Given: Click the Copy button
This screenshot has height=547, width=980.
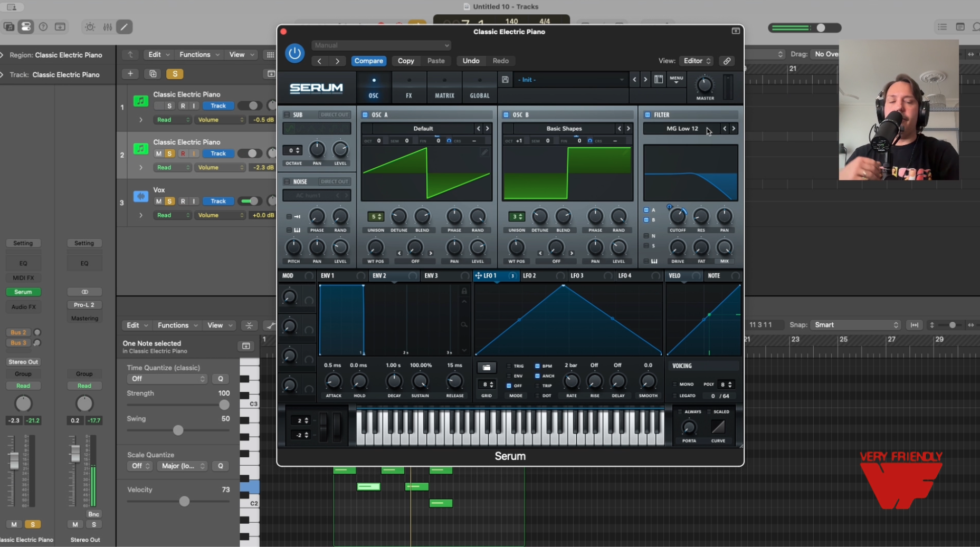Looking at the screenshot, I should [x=405, y=61].
